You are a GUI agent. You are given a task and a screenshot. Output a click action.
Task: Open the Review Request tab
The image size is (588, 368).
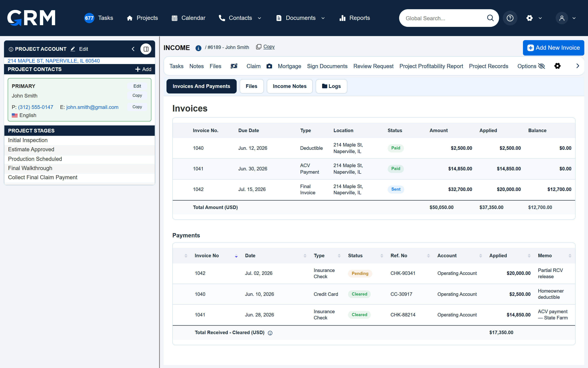[373, 66]
